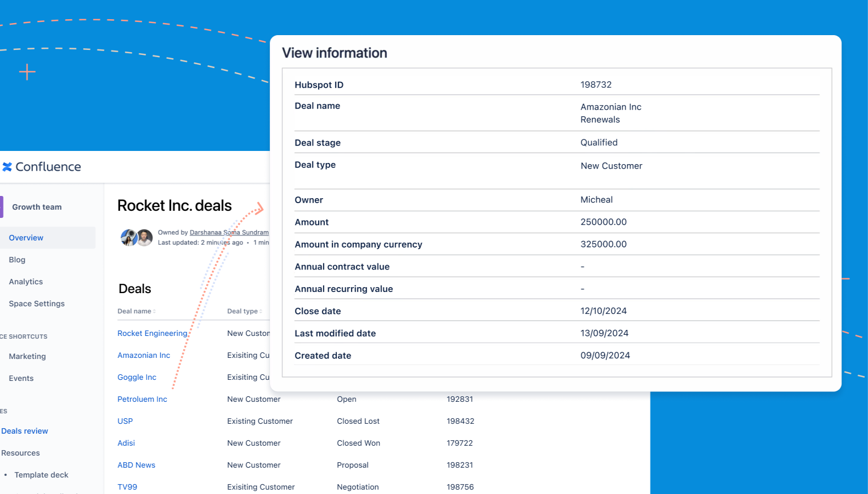Viewport: 868px width, 494px height.
Task: Select New Customer value in View information
Action: coord(611,166)
